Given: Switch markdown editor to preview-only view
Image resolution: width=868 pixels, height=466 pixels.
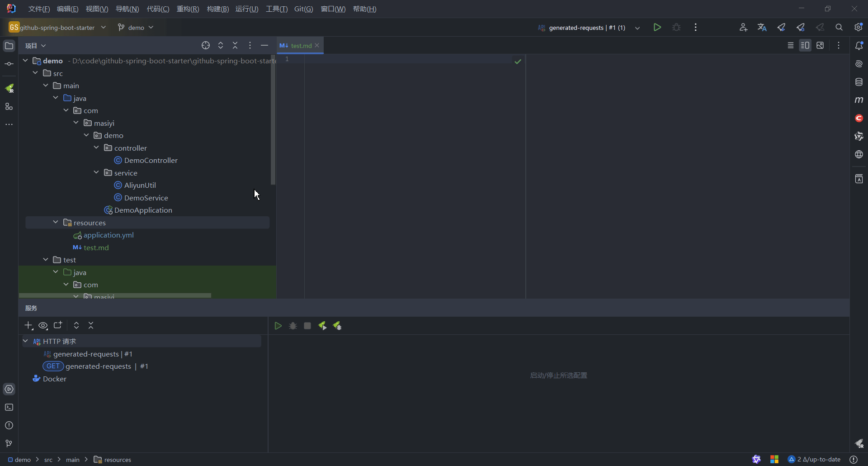Looking at the screenshot, I should pyautogui.click(x=820, y=45).
